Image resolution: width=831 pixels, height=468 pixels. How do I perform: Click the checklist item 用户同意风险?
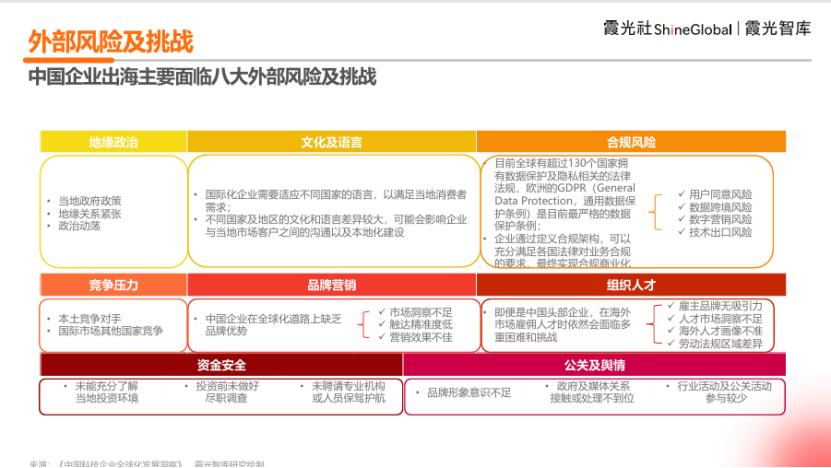pyautogui.click(x=720, y=195)
